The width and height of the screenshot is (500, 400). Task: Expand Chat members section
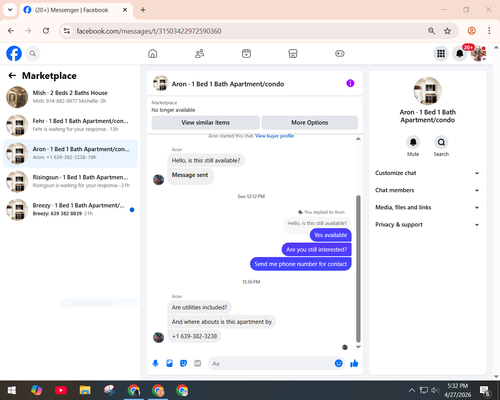coord(427,190)
